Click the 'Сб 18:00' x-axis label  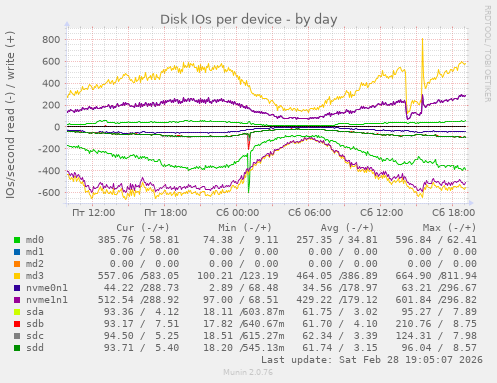pyautogui.click(x=453, y=213)
